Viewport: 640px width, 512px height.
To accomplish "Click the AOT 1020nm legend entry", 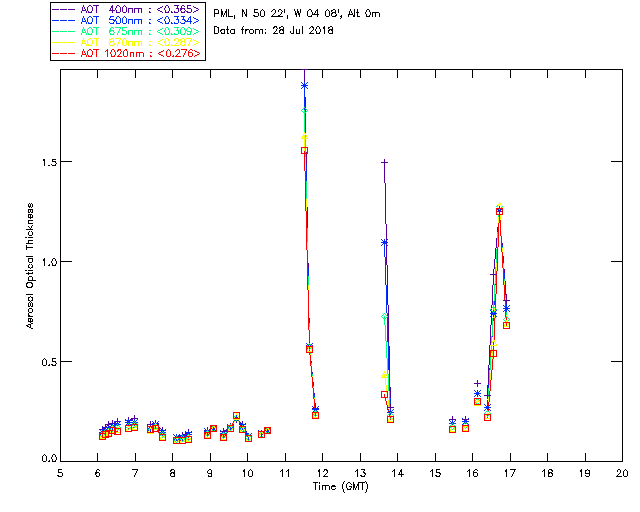I will click(x=127, y=53).
